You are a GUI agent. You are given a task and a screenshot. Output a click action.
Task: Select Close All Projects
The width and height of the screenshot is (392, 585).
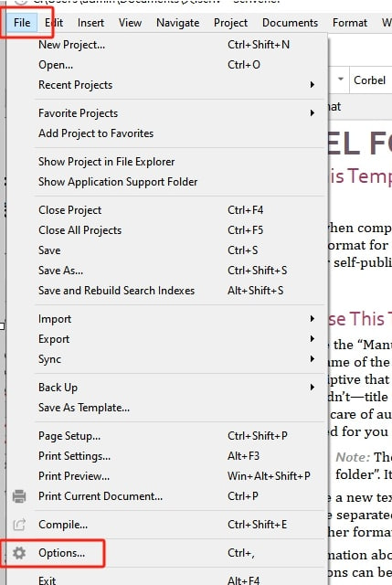pyautogui.click(x=80, y=230)
